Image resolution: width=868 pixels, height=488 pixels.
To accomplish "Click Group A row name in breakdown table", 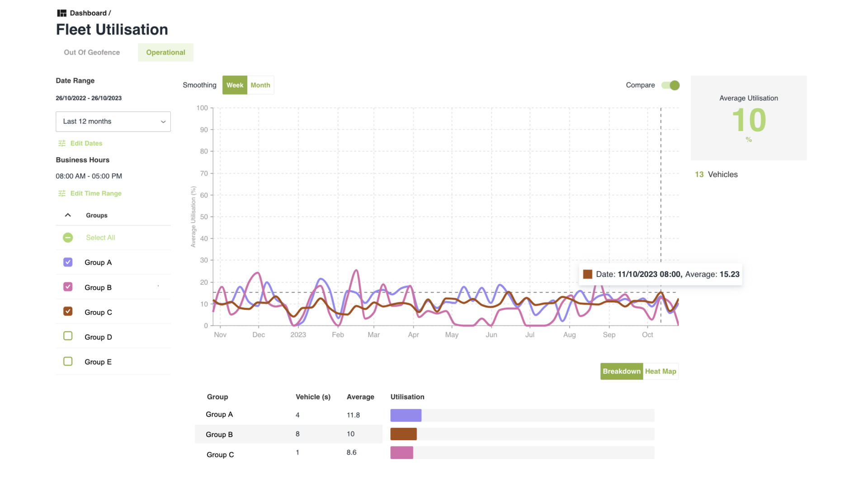I will click(x=219, y=414).
